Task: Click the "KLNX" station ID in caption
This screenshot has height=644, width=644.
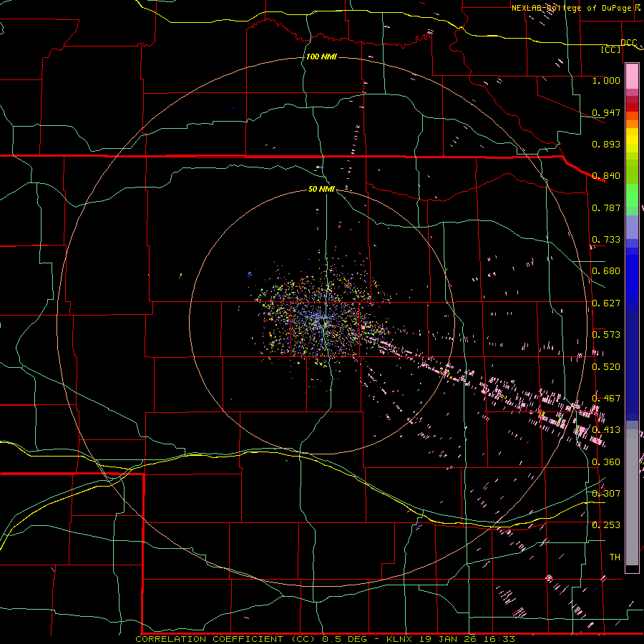Action: [399, 639]
